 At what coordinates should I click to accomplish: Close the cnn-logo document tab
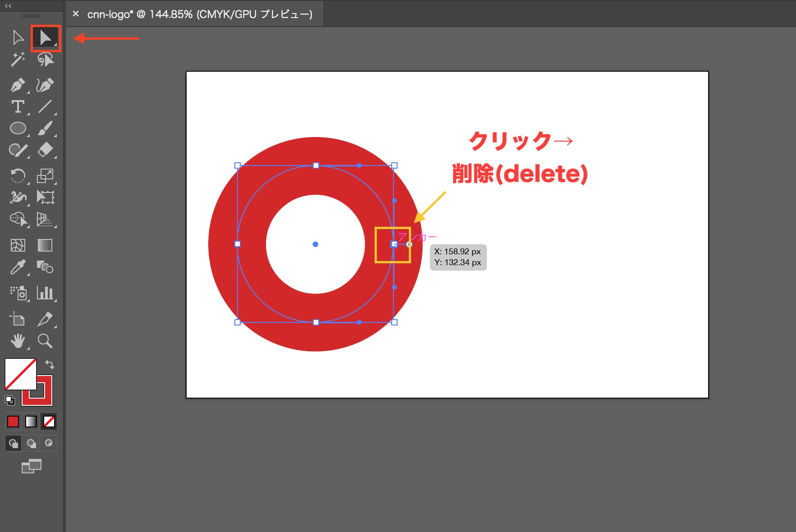pyautogui.click(x=76, y=14)
